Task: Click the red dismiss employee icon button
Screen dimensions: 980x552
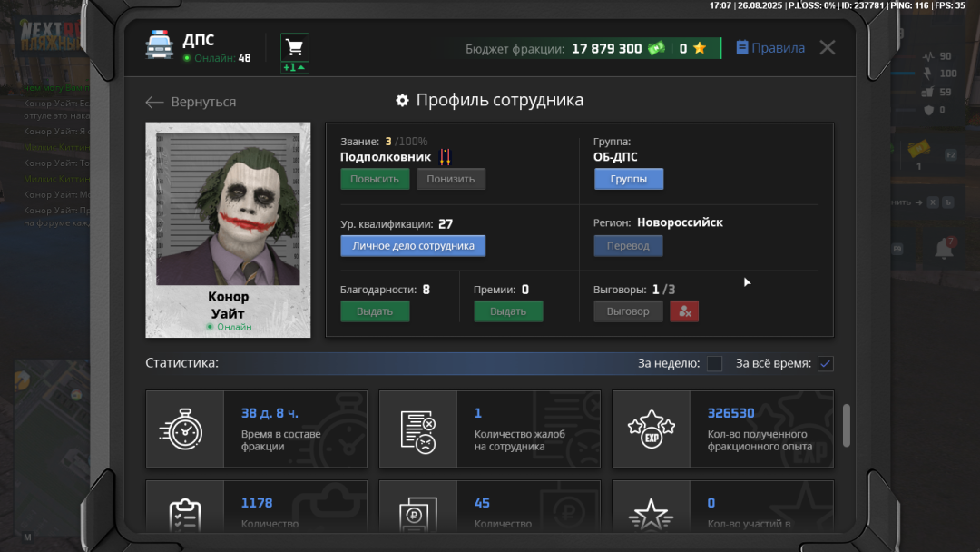Action: pos(684,311)
